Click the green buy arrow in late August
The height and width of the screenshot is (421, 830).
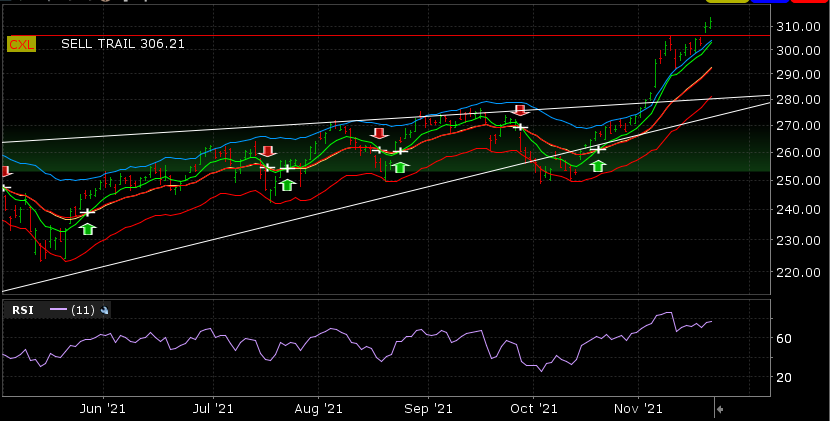tap(400, 167)
